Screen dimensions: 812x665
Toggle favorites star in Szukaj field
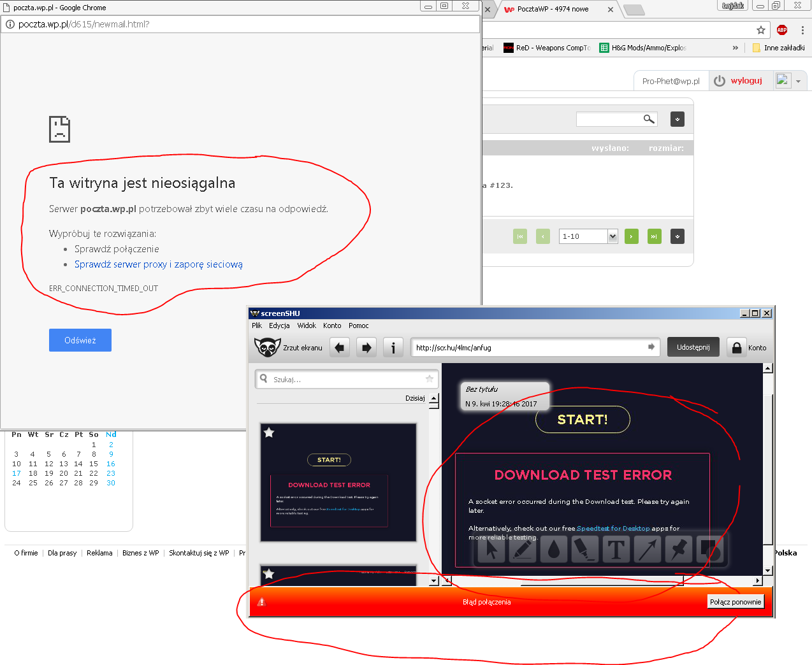[430, 379]
